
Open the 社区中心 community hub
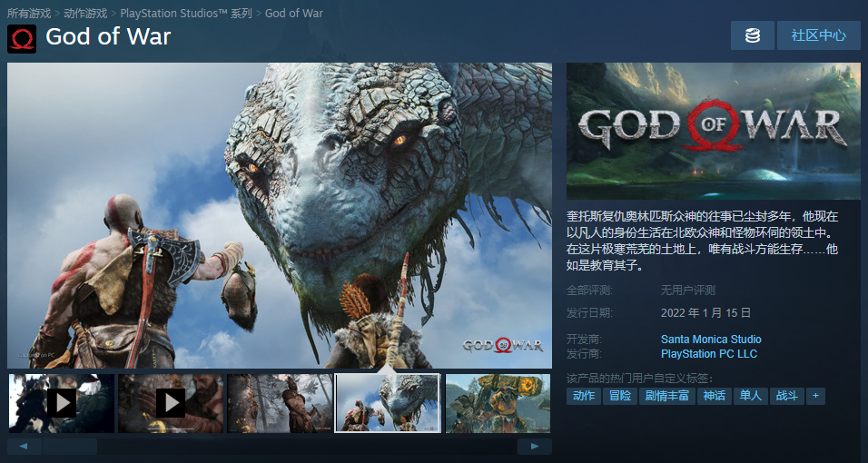pos(819,35)
